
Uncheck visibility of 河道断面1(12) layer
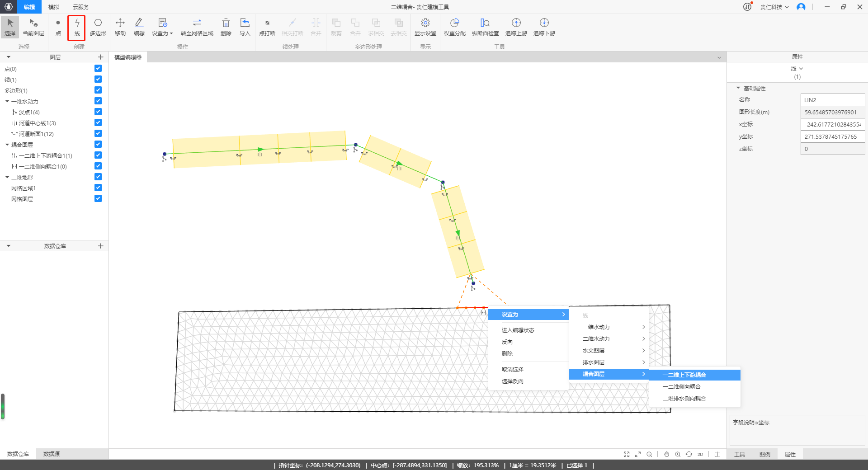(x=98, y=134)
